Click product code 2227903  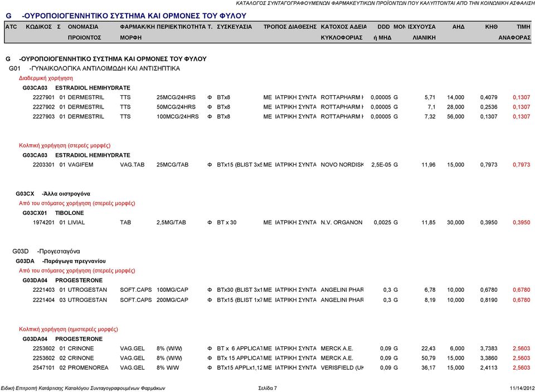[x=43, y=116]
